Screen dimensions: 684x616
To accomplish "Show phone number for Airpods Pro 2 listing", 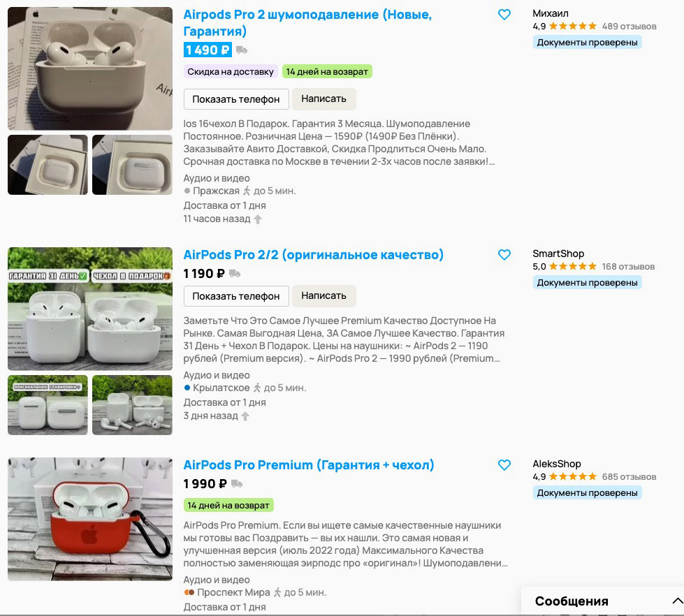I will pos(236,99).
